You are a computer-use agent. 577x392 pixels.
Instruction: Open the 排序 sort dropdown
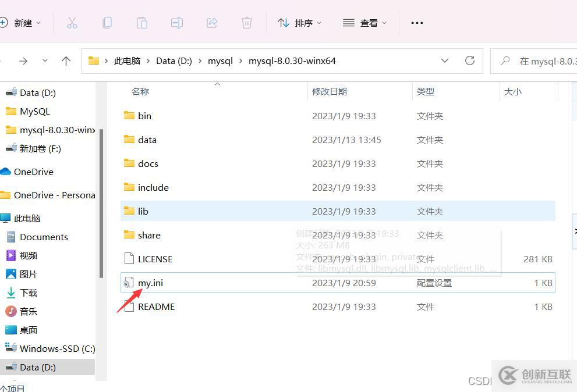pos(299,23)
